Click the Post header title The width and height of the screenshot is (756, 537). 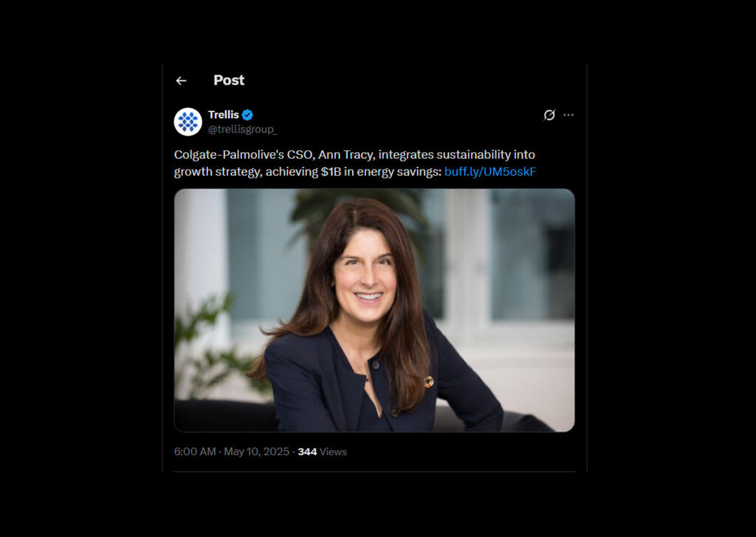229,80
